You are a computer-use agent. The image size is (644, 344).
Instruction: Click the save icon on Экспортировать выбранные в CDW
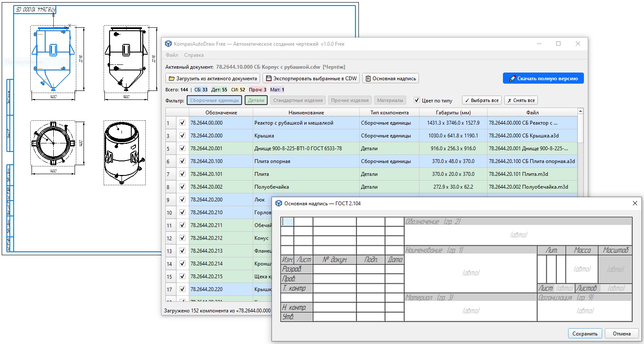tap(268, 79)
